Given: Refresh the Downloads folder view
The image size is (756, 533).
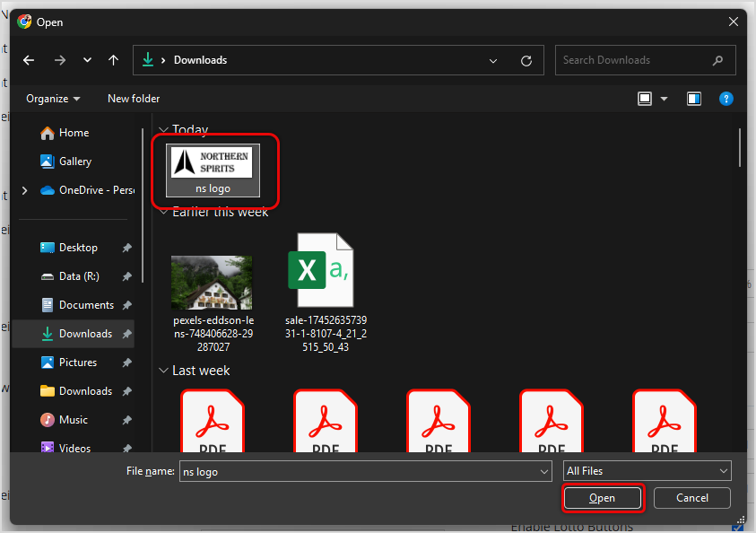Looking at the screenshot, I should 527,60.
